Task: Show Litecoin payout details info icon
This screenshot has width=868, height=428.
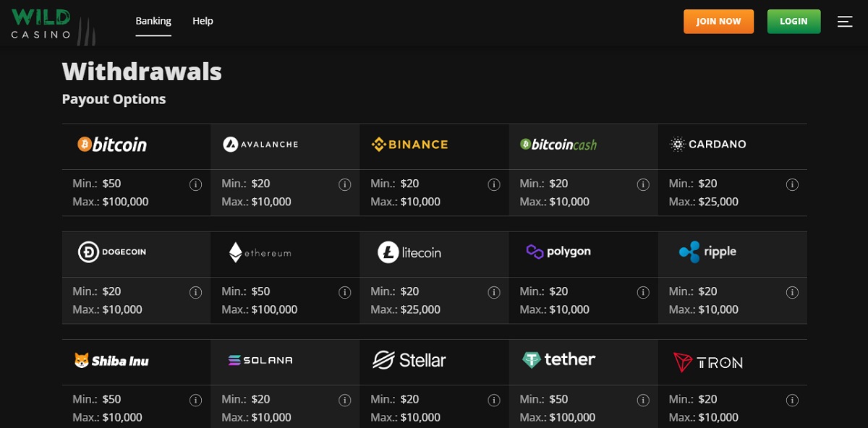Action: pos(494,292)
